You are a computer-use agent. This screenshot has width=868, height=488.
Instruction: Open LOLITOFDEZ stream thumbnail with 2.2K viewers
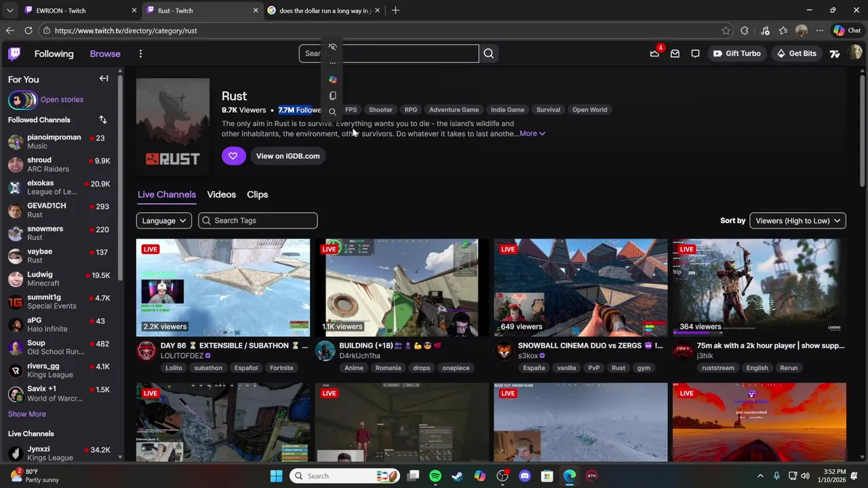[223, 287]
